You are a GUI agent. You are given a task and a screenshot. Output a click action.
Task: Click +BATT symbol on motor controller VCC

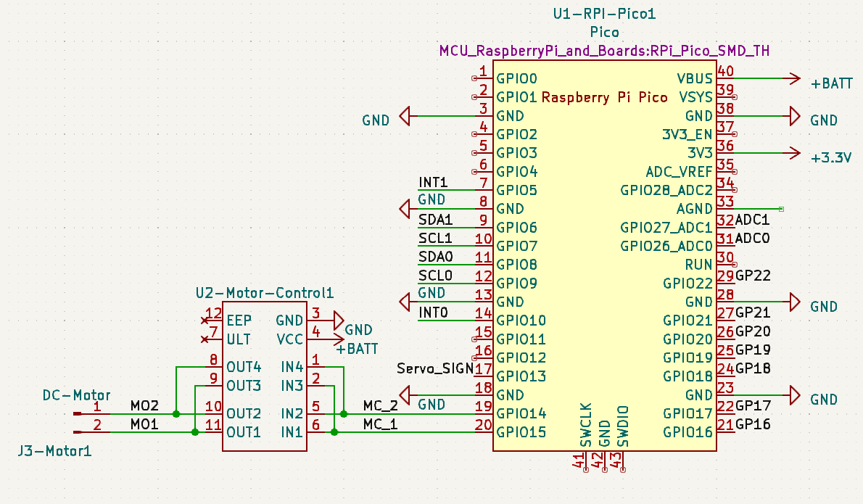[x=339, y=339]
